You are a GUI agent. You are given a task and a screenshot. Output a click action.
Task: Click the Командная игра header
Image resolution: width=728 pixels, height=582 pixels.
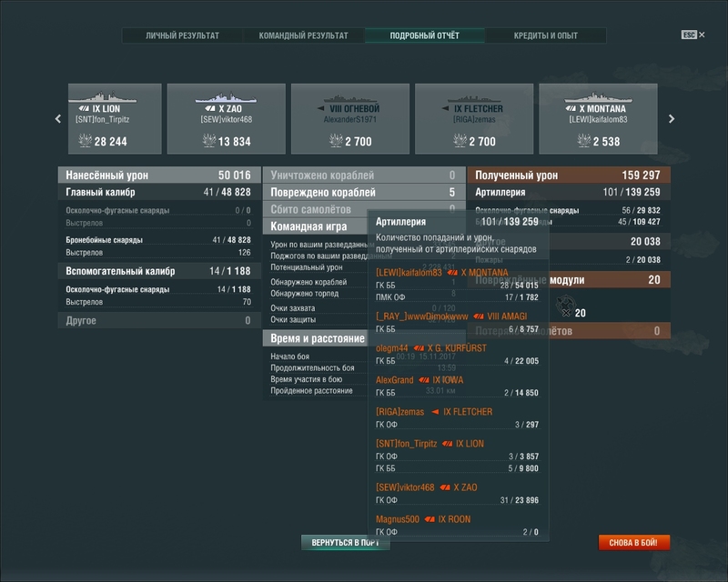pos(315,226)
